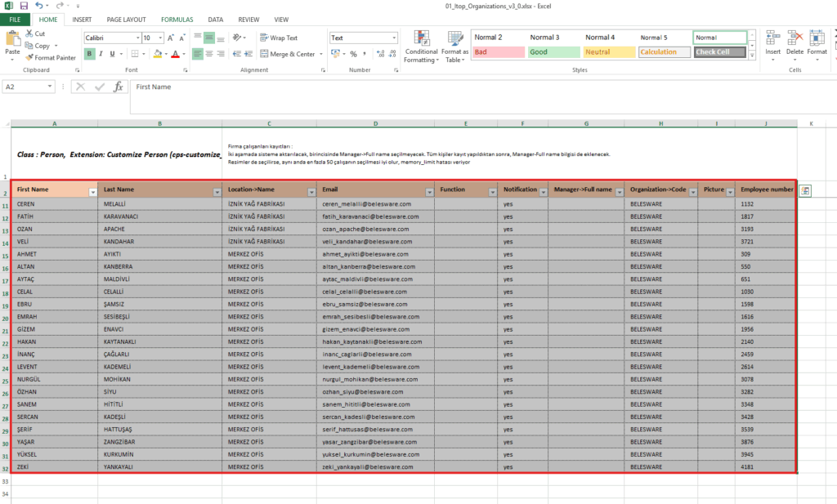Toggle bold formatting
Image resolution: width=837 pixels, height=504 pixels.
89,54
